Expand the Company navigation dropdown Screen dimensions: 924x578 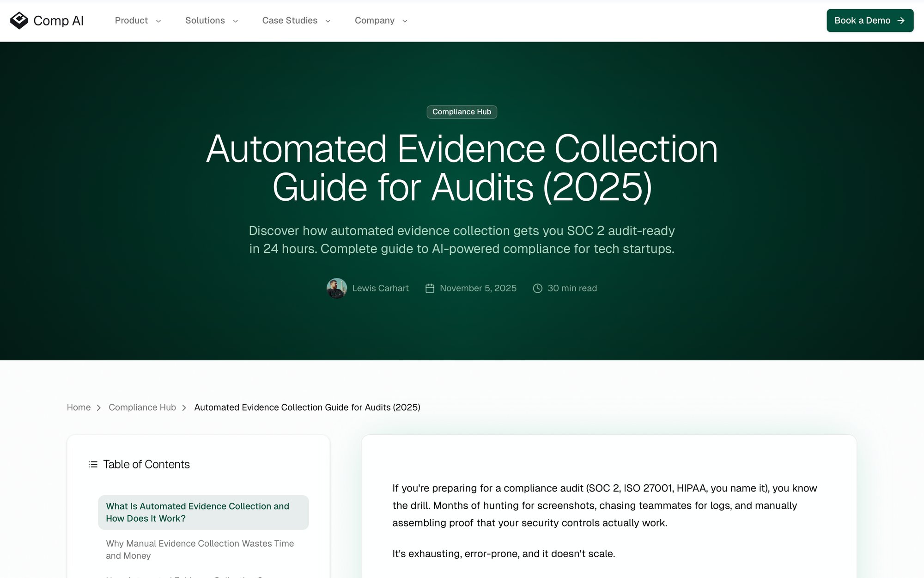coord(380,20)
